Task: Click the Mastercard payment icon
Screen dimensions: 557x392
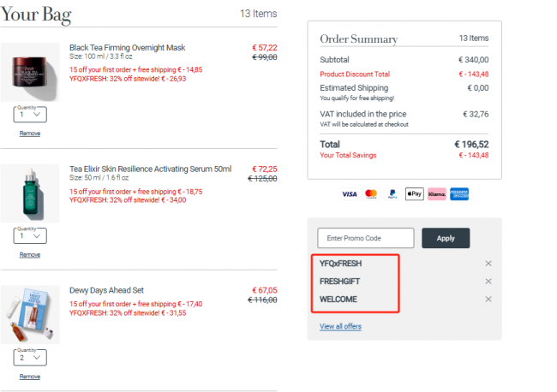Action: point(371,194)
